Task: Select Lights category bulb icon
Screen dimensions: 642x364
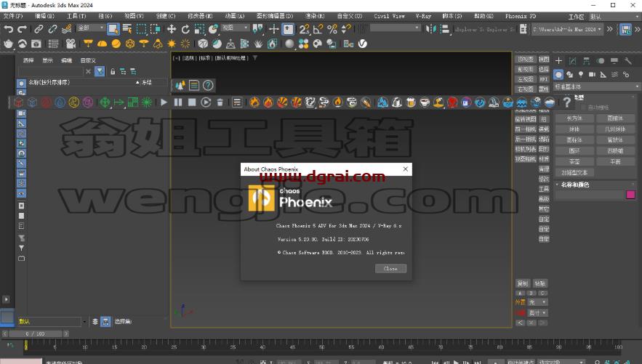Action: (x=581, y=74)
